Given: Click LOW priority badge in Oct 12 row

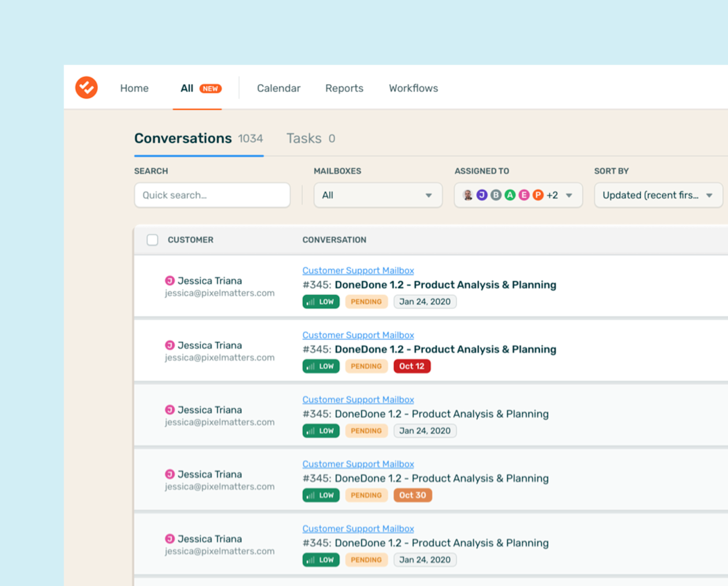Looking at the screenshot, I should 321,366.
